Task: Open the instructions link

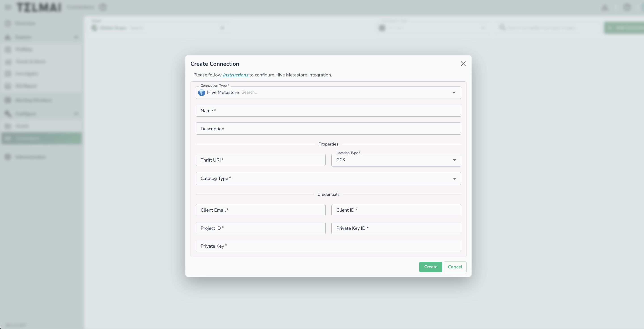Action: tap(235, 75)
